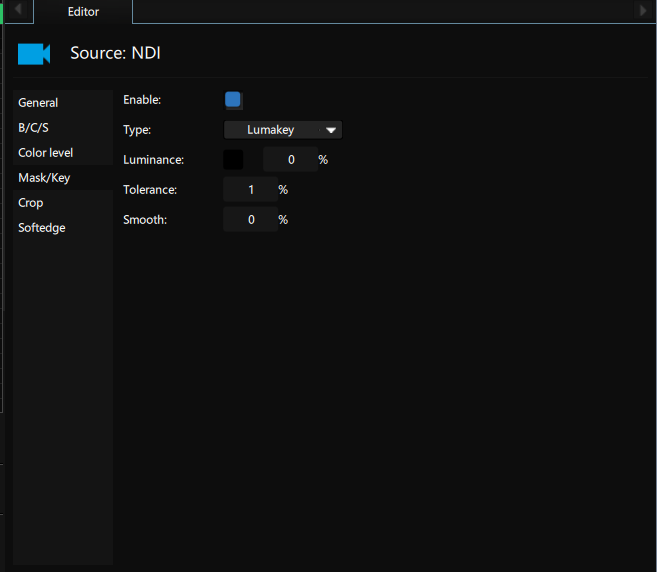Focus the Tolerance value field
657x572 pixels.
point(250,190)
